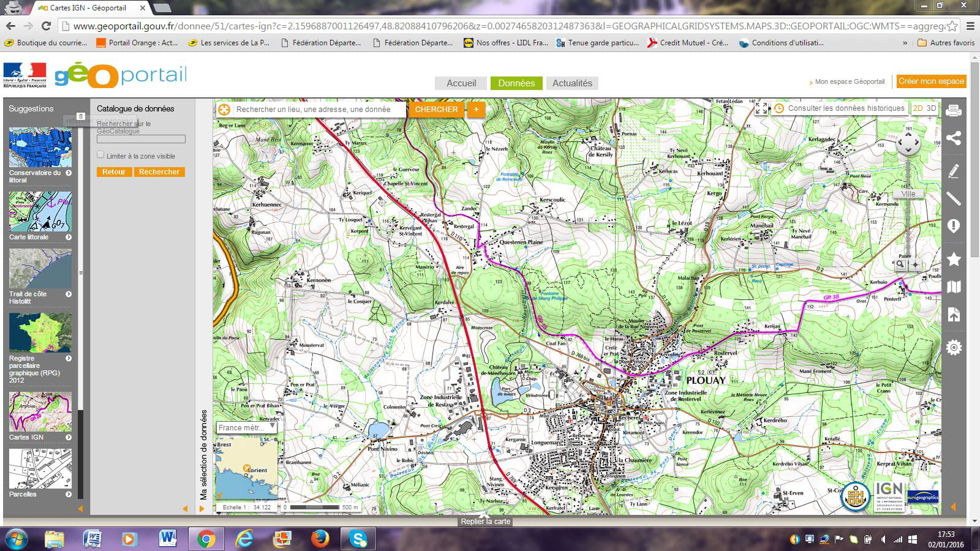Click the folded map icon in right sidebar
980x551 pixels.
coord(954,287)
